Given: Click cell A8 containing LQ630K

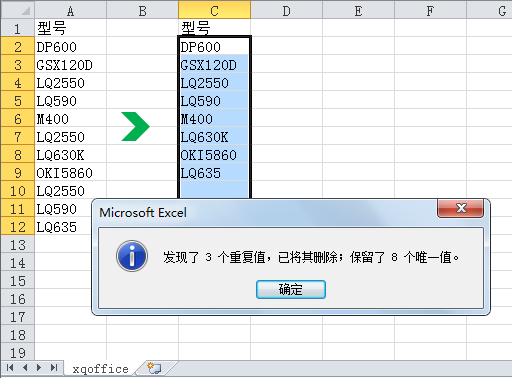Looking at the screenshot, I should click(70, 154).
